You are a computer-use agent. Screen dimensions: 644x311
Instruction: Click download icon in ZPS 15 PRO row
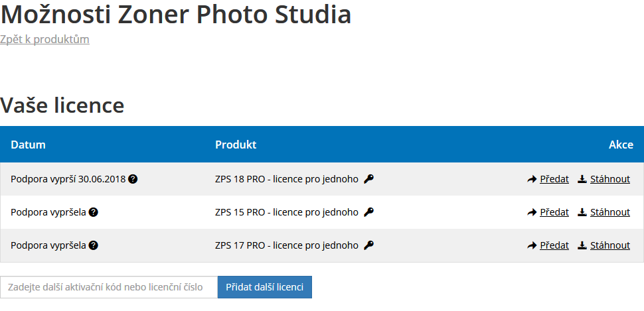(582, 213)
